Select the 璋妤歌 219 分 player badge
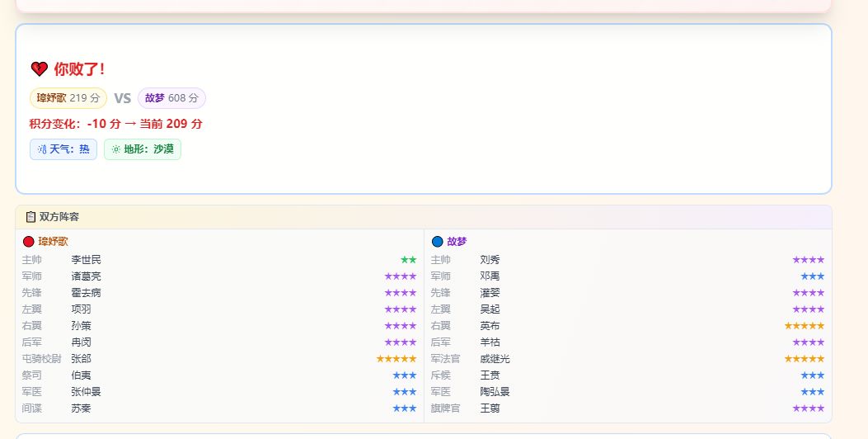Image resolution: width=868 pixels, height=439 pixels. (68, 98)
